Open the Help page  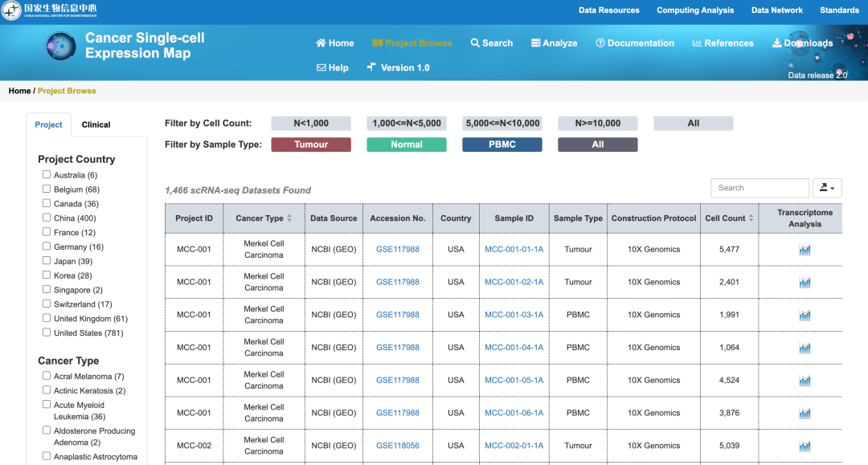pos(333,67)
